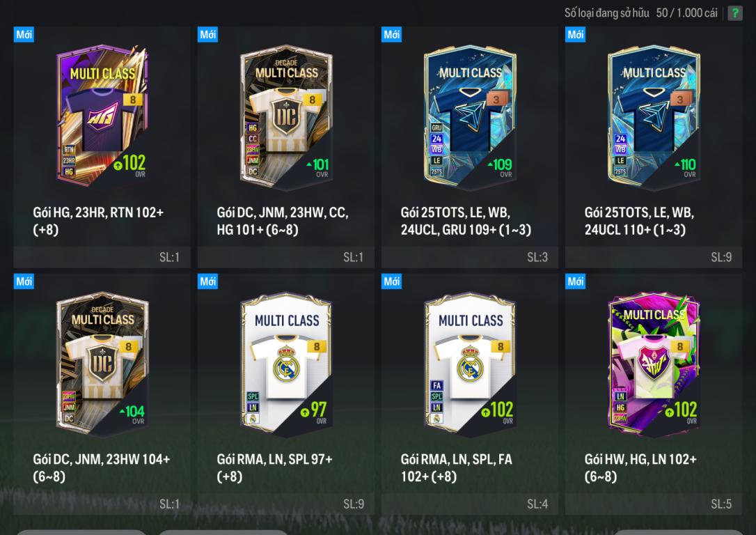
Task: Open the green question mark help icon
Action: pyautogui.click(x=735, y=13)
